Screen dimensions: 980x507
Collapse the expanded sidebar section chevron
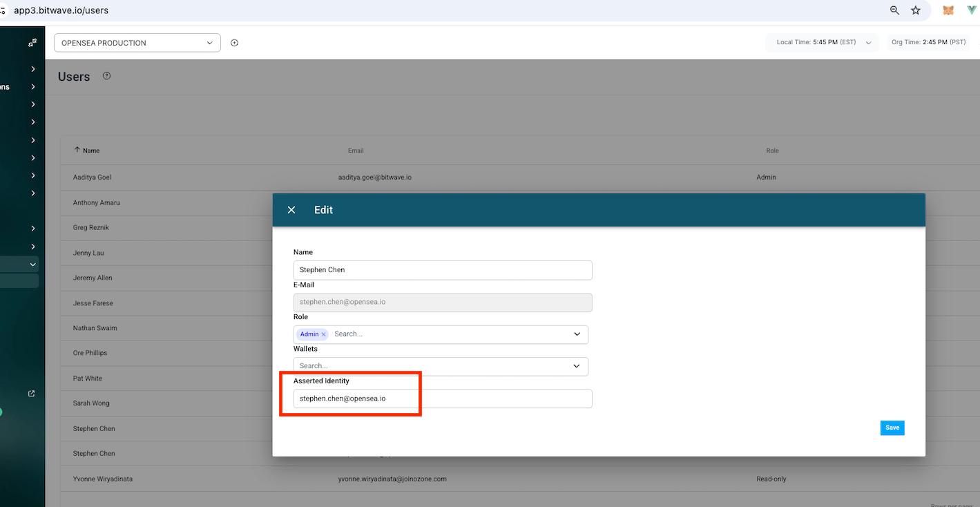32,264
